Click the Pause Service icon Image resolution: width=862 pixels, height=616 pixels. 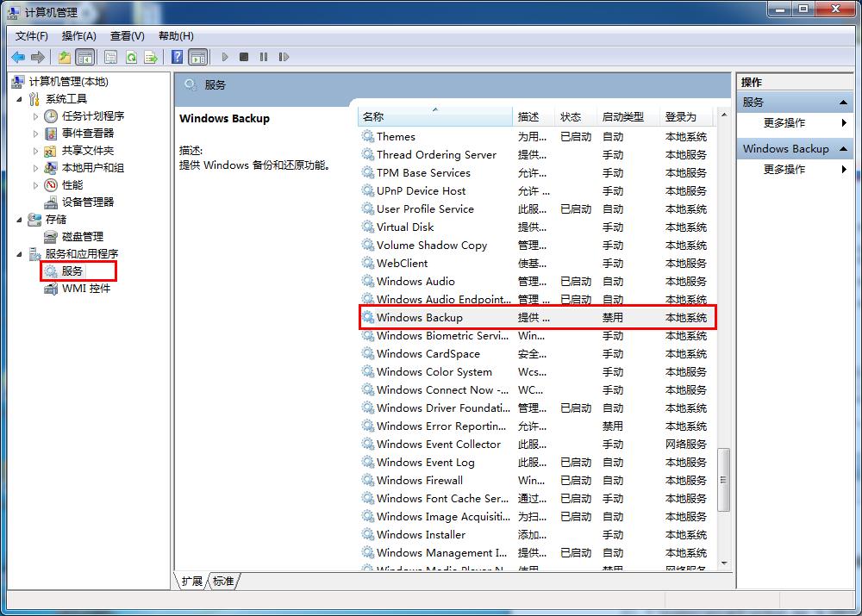[x=264, y=57]
